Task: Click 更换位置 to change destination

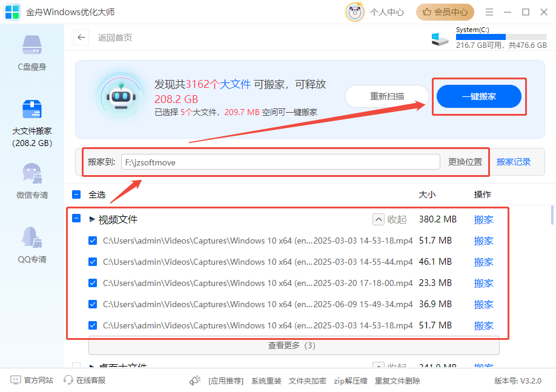Action: [465, 162]
